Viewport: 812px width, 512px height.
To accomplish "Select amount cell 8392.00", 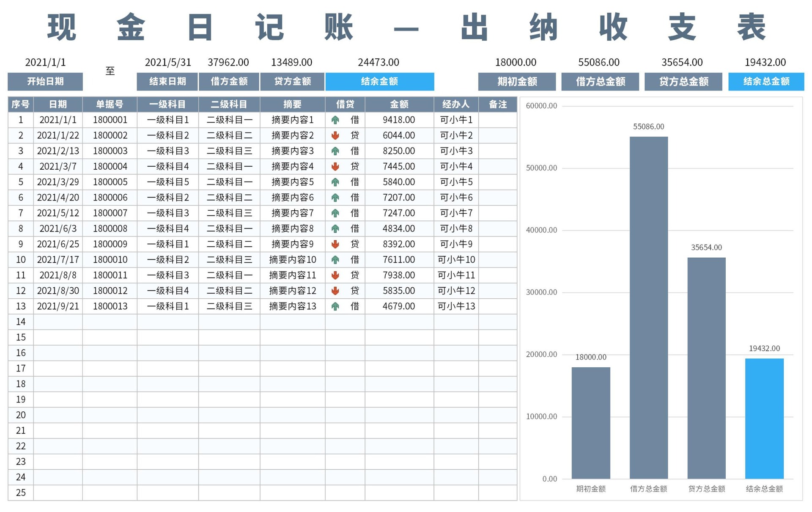I will [399, 244].
